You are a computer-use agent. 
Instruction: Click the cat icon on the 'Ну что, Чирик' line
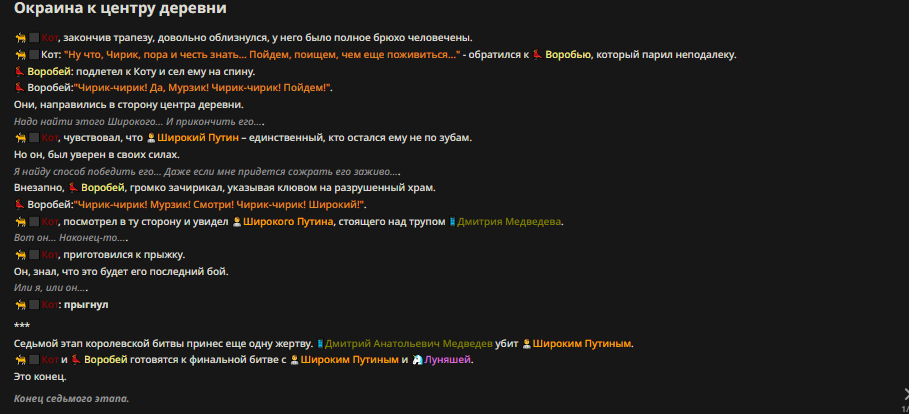pyautogui.click(x=20, y=55)
